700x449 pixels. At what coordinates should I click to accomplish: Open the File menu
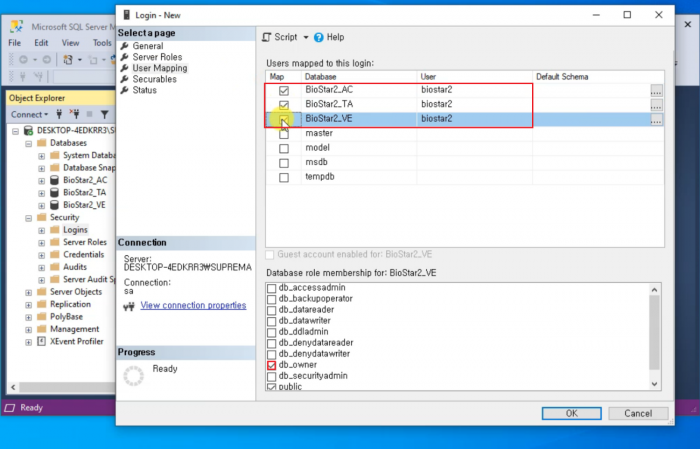click(14, 43)
